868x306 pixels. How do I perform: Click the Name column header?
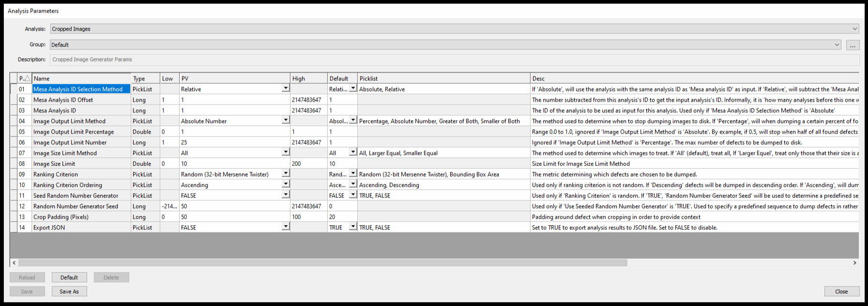(81, 78)
